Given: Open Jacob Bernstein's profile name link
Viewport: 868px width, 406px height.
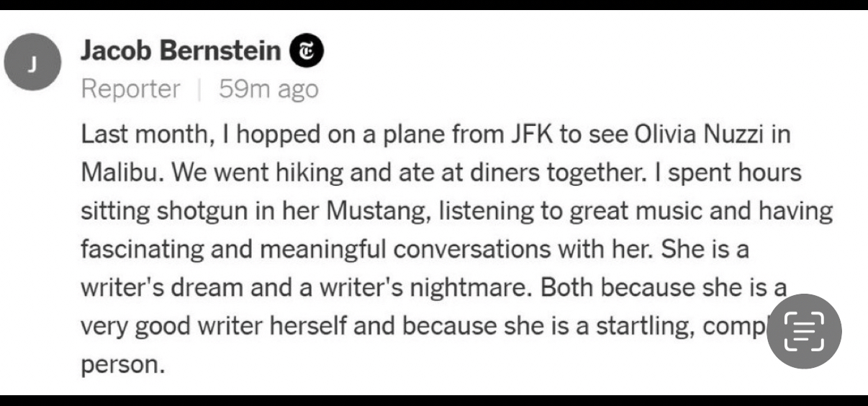Looking at the screenshot, I should click(180, 51).
